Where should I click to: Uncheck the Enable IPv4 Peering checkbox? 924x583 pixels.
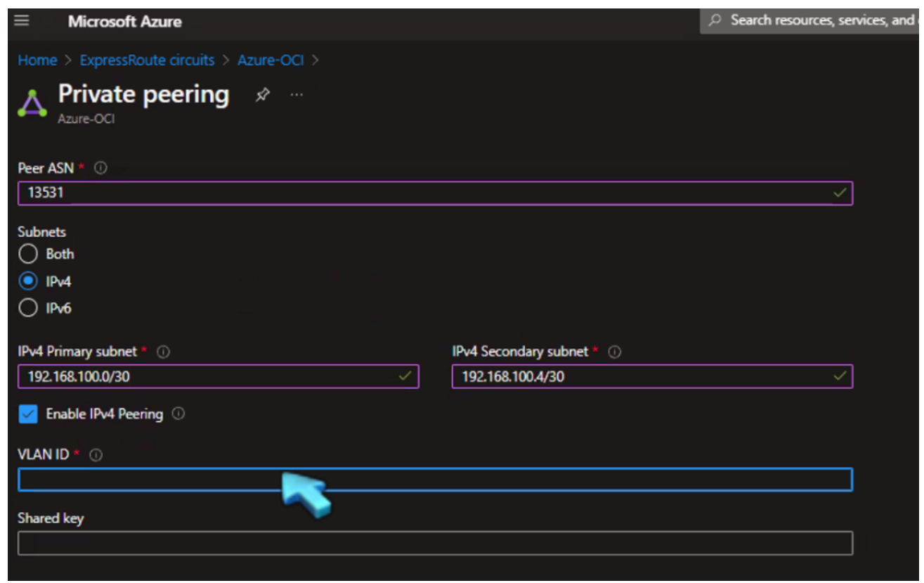(28, 414)
